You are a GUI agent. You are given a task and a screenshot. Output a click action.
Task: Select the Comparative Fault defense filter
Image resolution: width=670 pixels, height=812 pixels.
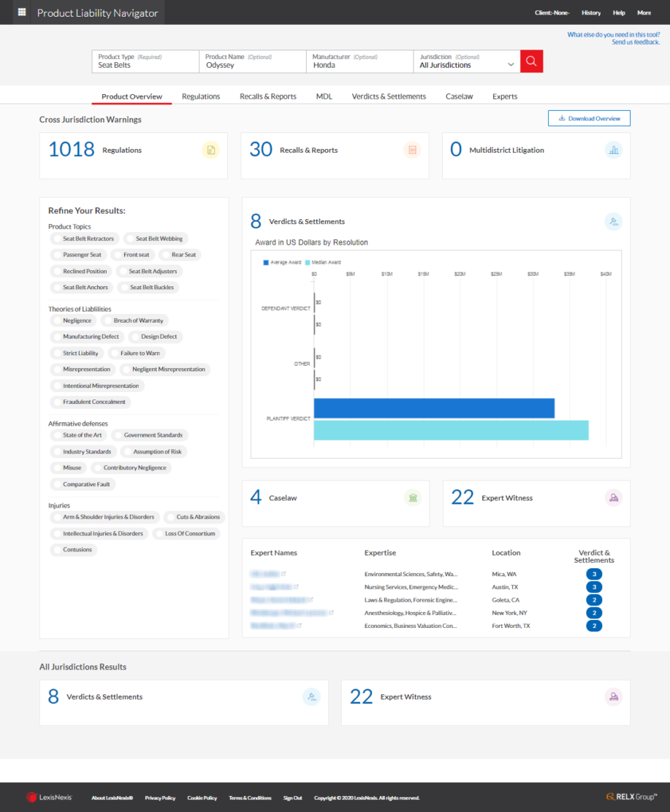point(83,484)
